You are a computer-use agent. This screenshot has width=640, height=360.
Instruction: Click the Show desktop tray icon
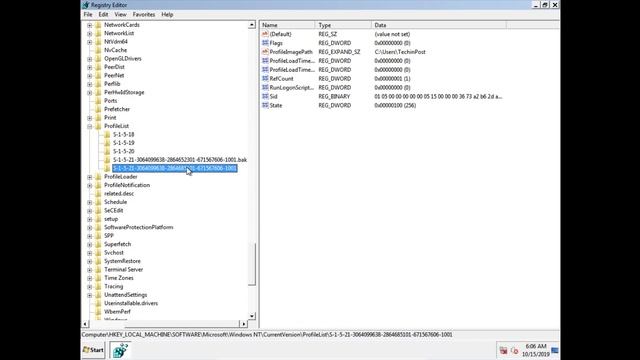(555, 350)
